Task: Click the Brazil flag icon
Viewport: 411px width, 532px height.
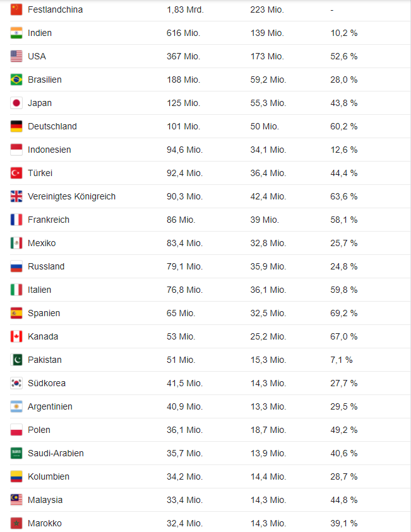Action: coord(16,80)
